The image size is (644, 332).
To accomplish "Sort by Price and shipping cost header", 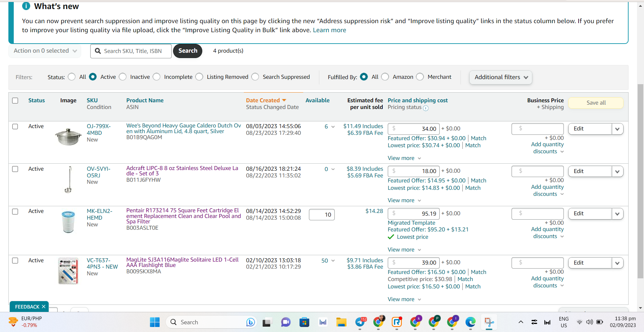I will tap(418, 100).
